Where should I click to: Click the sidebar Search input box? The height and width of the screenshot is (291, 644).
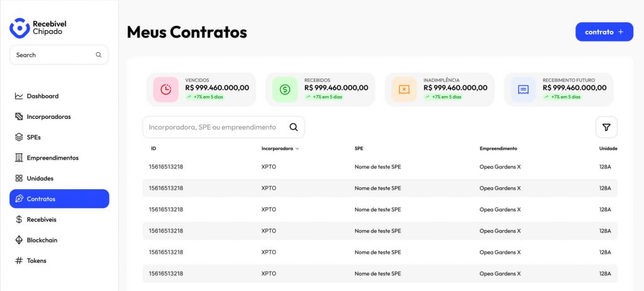pyautogui.click(x=59, y=55)
